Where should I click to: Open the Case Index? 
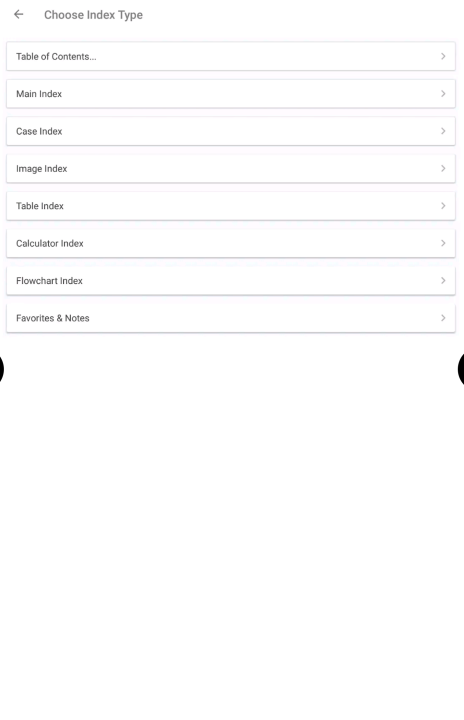(x=231, y=131)
